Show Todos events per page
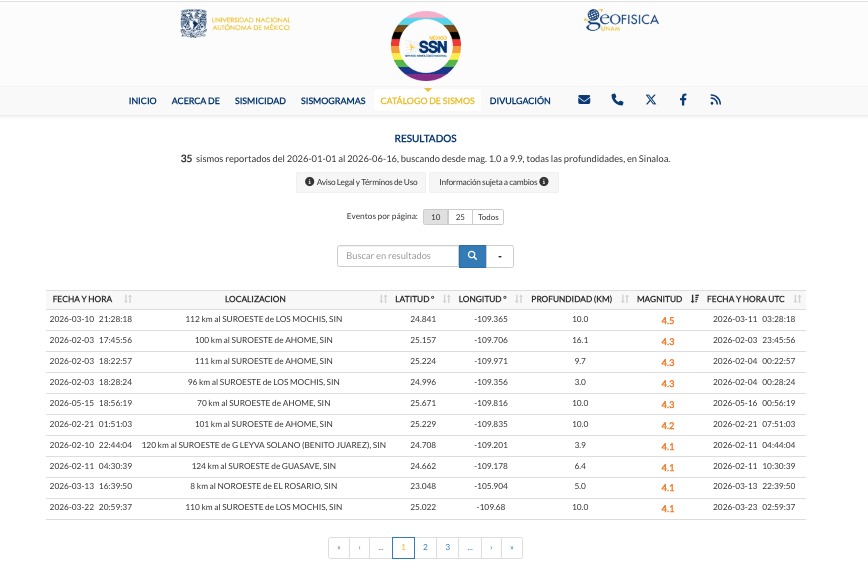 coord(488,217)
